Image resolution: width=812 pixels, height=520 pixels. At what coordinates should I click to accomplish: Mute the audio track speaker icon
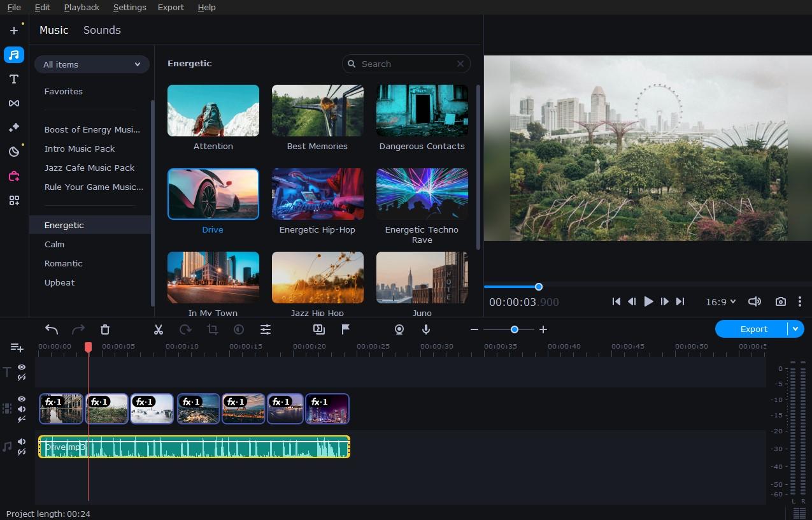click(x=22, y=442)
